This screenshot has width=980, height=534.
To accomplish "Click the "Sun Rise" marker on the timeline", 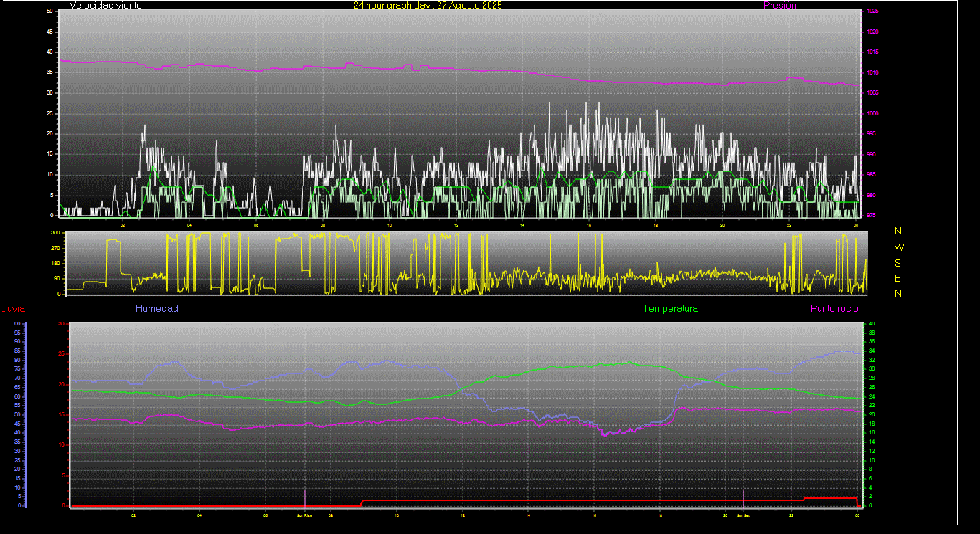I will [305, 515].
